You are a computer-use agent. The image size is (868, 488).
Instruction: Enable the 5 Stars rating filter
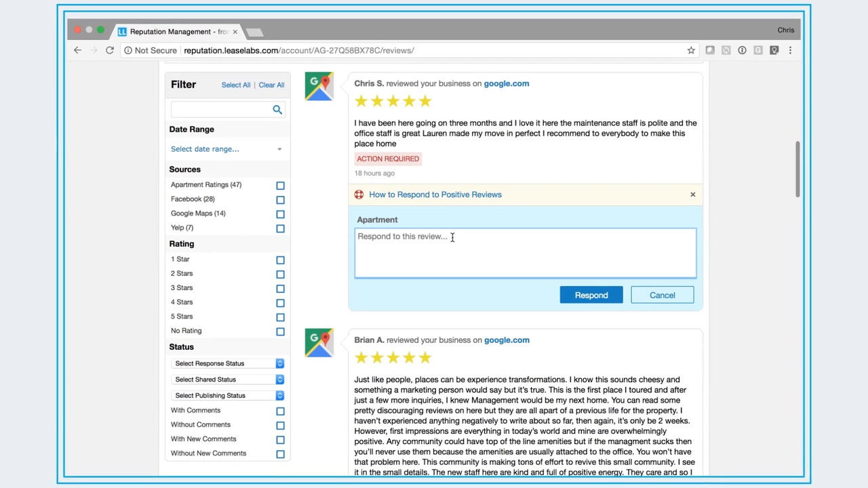point(280,317)
